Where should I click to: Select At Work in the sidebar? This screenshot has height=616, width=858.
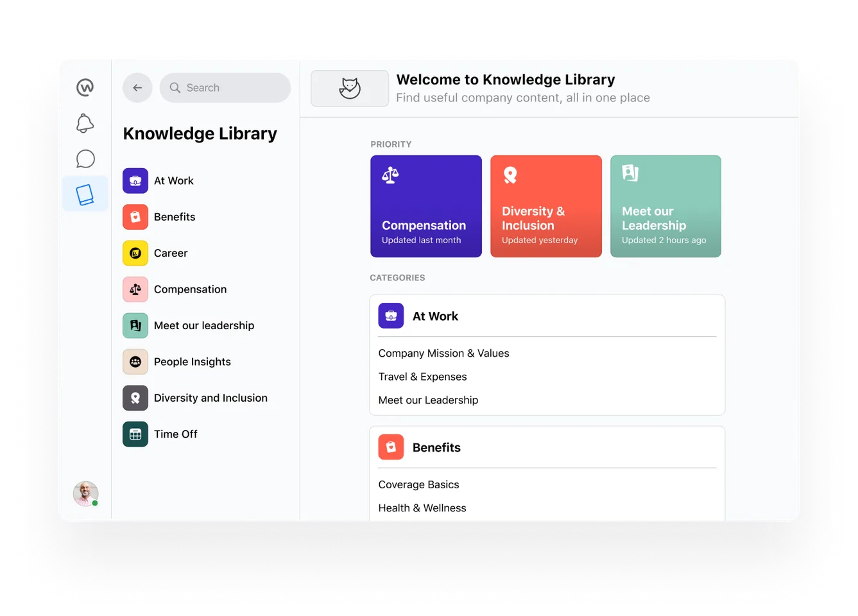pos(173,181)
